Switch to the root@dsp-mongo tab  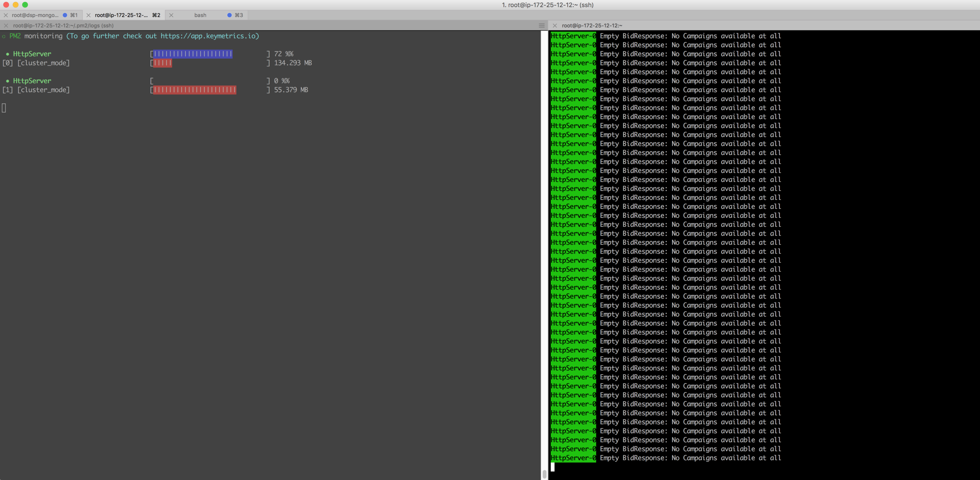(35, 15)
